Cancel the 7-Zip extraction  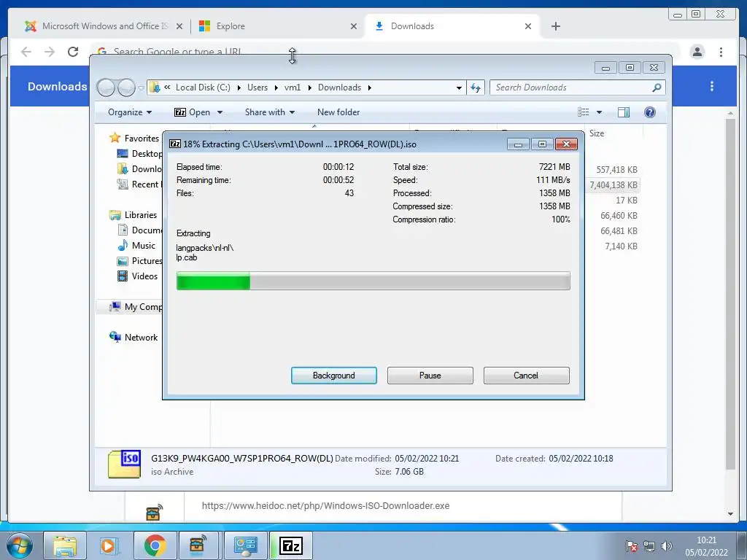click(526, 376)
